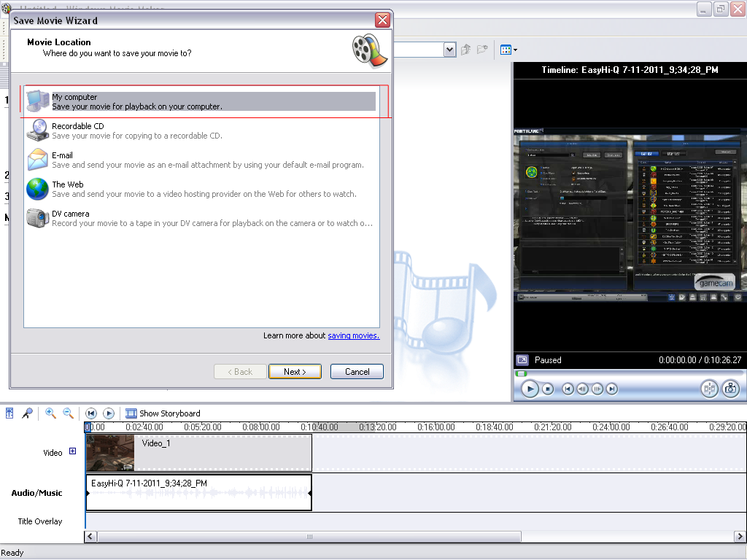The height and width of the screenshot is (560, 747).
Task: Click the Next button in wizard
Action: coord(295,371)
